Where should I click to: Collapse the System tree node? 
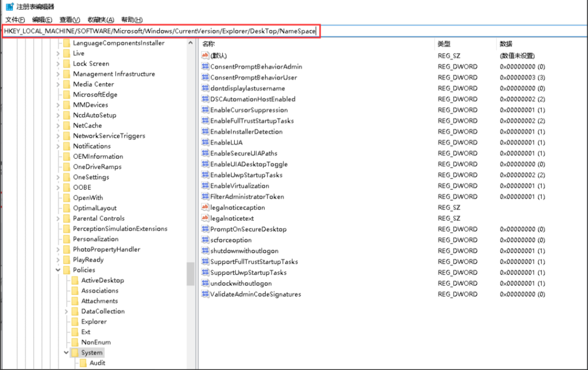point(66,353)
